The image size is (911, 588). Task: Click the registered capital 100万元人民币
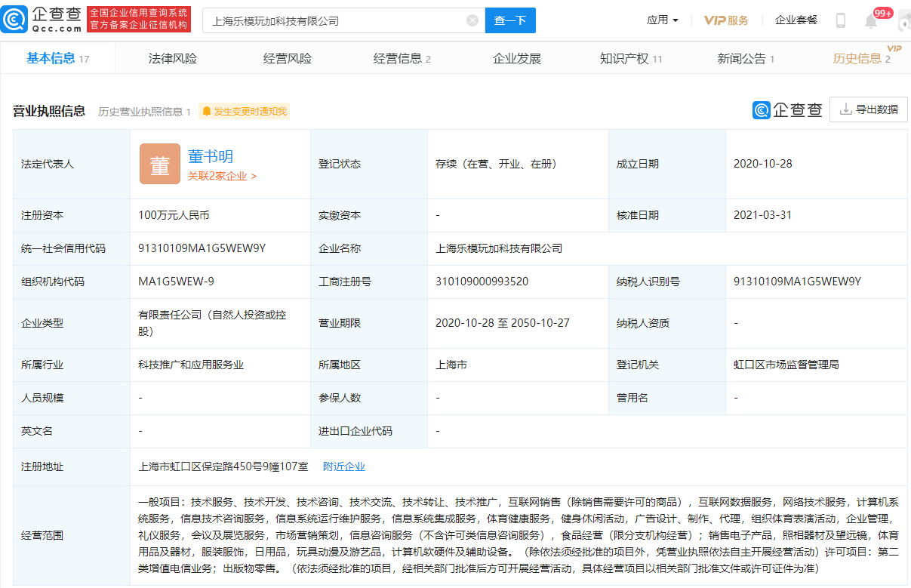click(174, 215)
